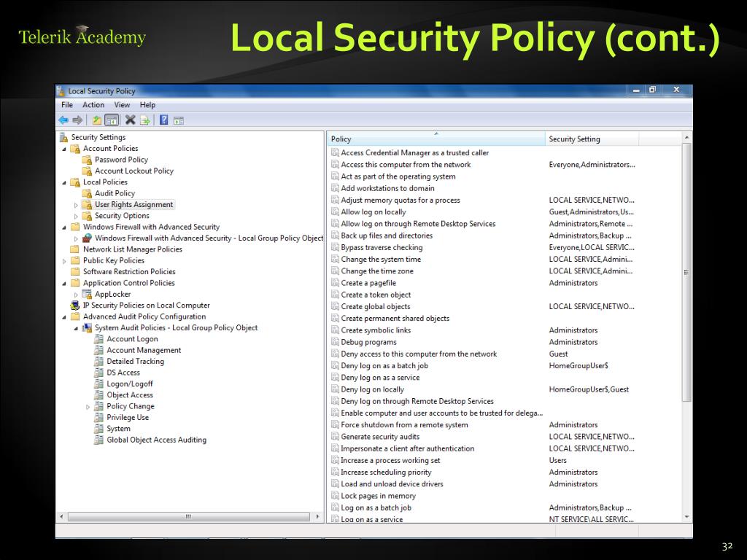Image resolution: width=747 pixels, height=560 pixels.
Task: Click the Account Lockout Policy folder icon
Action: pyautogui.click(x=87, y=171)
